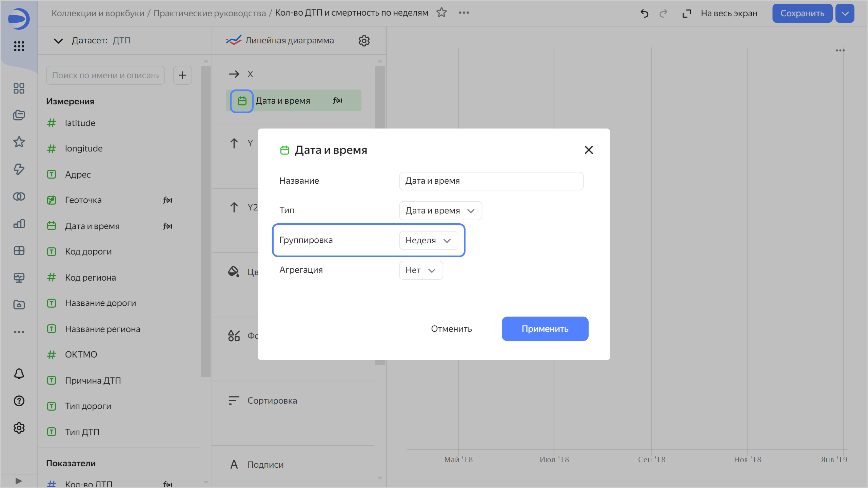Click the Название text field
The height and width of the screenshot is (488, 868).
tap(491, 181)
